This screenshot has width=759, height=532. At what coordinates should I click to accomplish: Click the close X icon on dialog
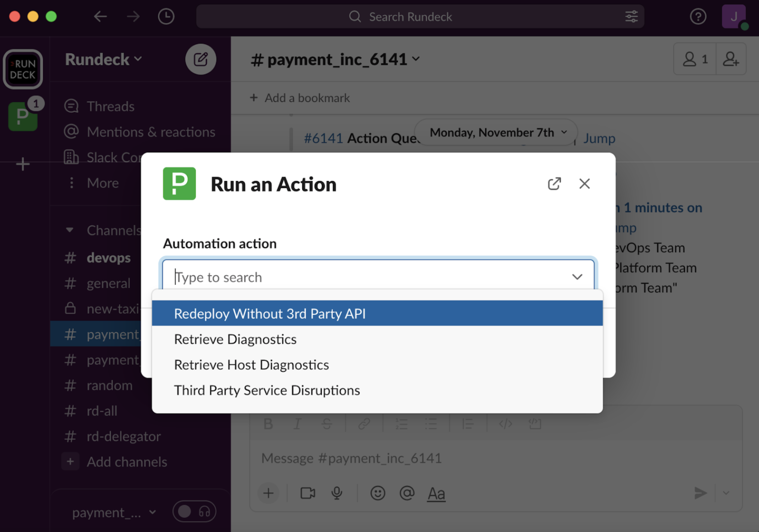pos(584,183)
